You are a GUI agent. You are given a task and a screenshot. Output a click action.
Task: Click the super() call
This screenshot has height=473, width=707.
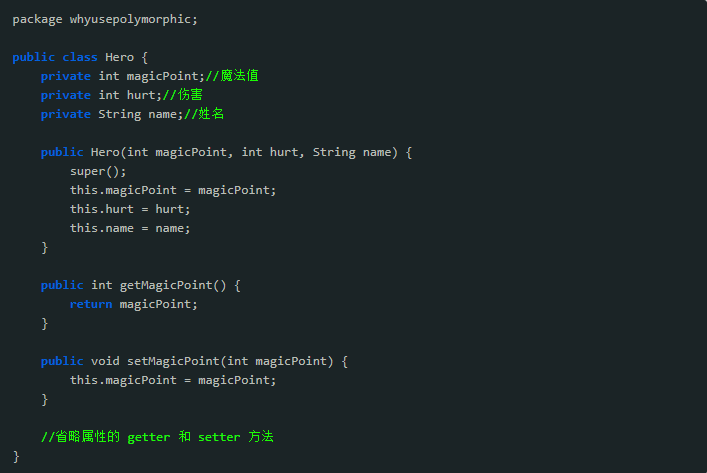pos(91,171)
